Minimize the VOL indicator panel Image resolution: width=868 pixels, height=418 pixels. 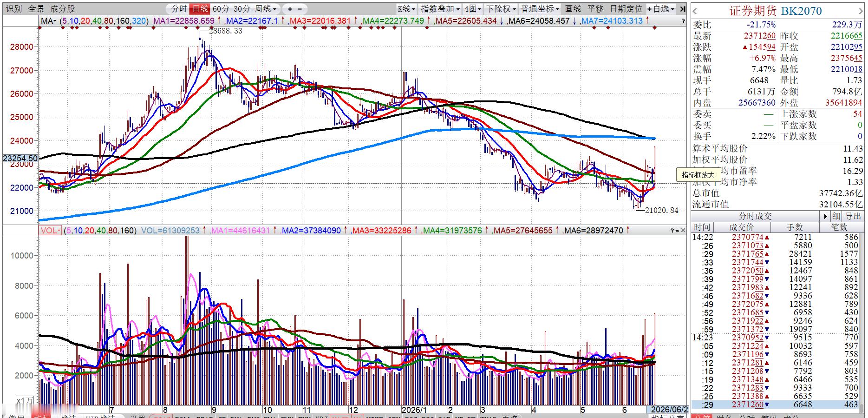click(x=678, y=231)
